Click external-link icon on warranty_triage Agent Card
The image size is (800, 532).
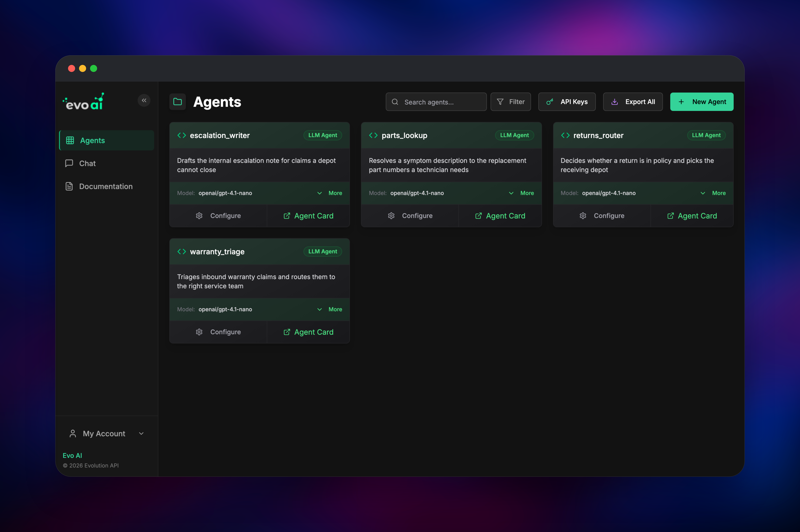pyautogui.click(x=287, y=332)
